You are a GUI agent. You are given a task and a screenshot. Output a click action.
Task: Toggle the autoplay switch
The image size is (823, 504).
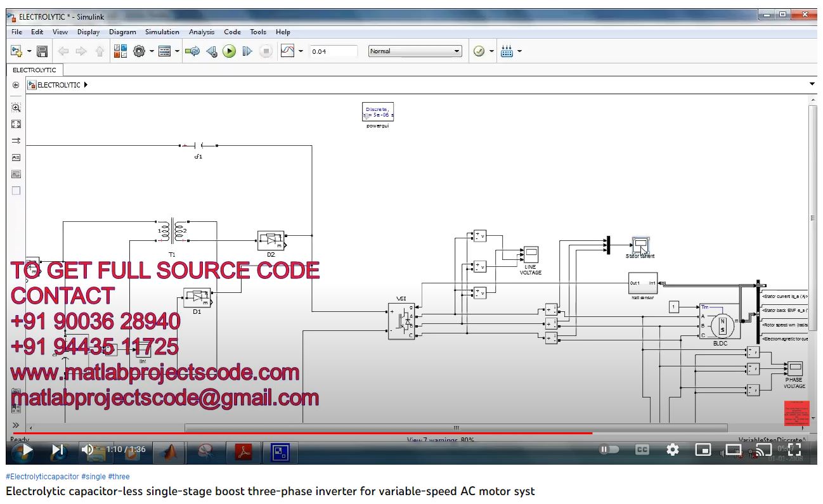[609, 449]
